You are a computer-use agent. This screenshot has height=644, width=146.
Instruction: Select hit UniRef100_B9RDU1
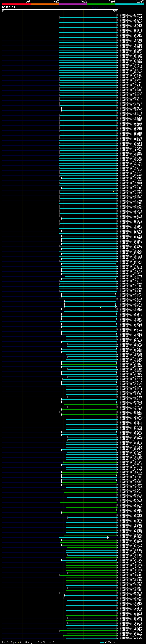point(131,352)
